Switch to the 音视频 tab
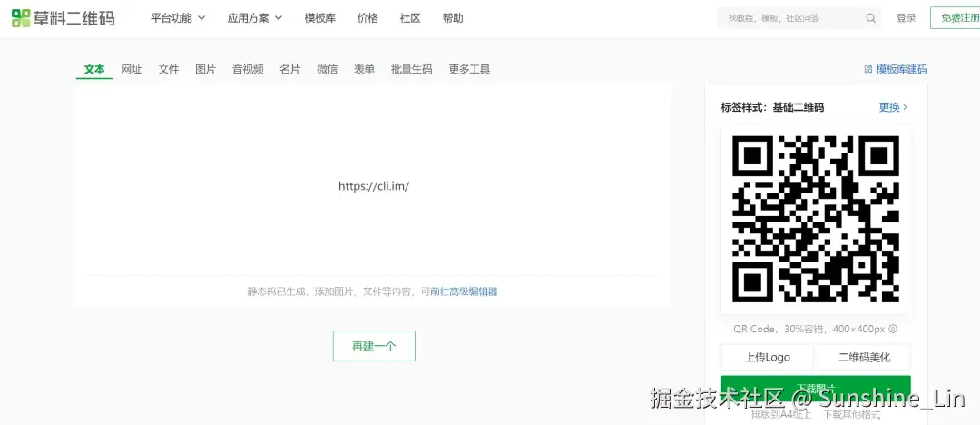 coord(248,70)
